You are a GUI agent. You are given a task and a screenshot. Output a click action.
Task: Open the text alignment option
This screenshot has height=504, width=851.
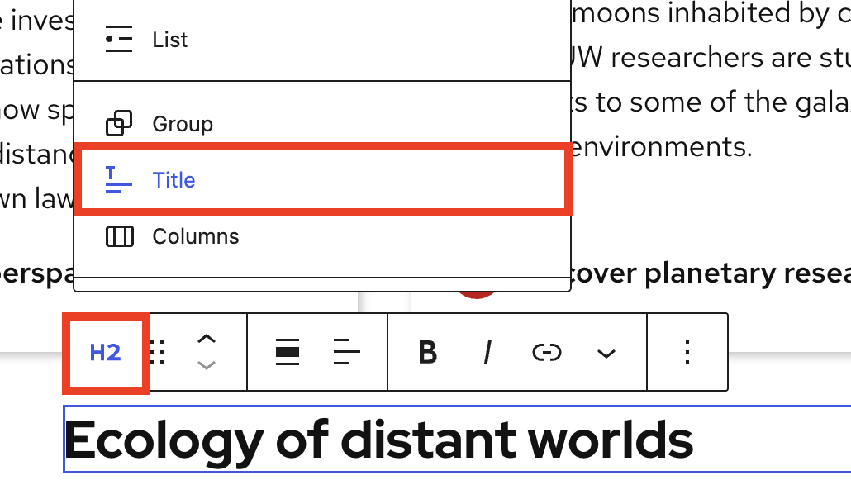coord(346,352)
